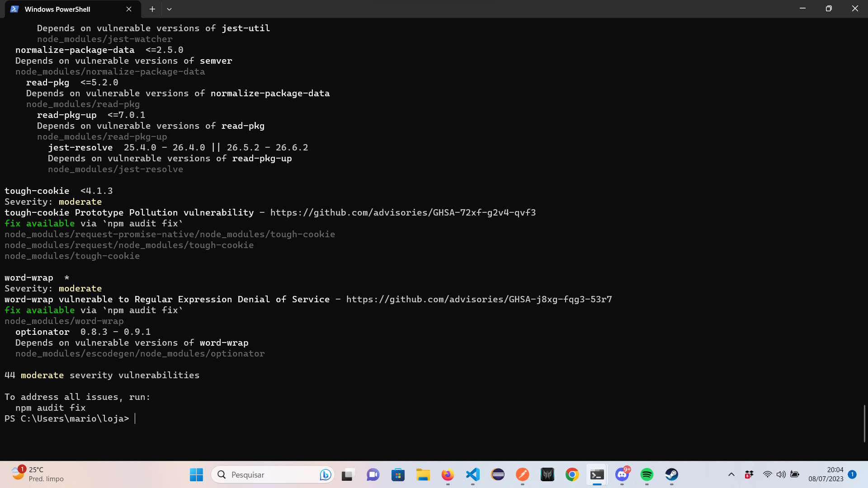The image size is (868, 488).
Task: Select the Terminal icon in taskbar
Action: pyautogui.click(x=597, y=474)
